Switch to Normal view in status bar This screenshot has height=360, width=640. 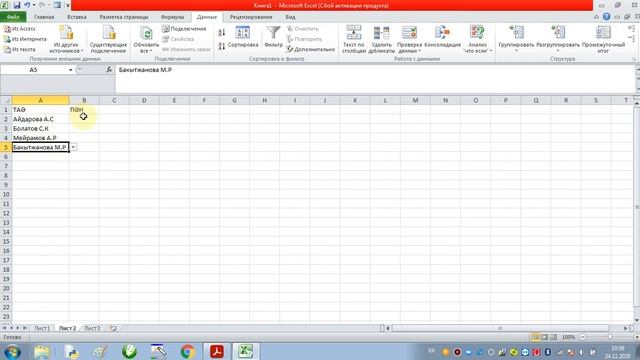(x=536, y=337)
